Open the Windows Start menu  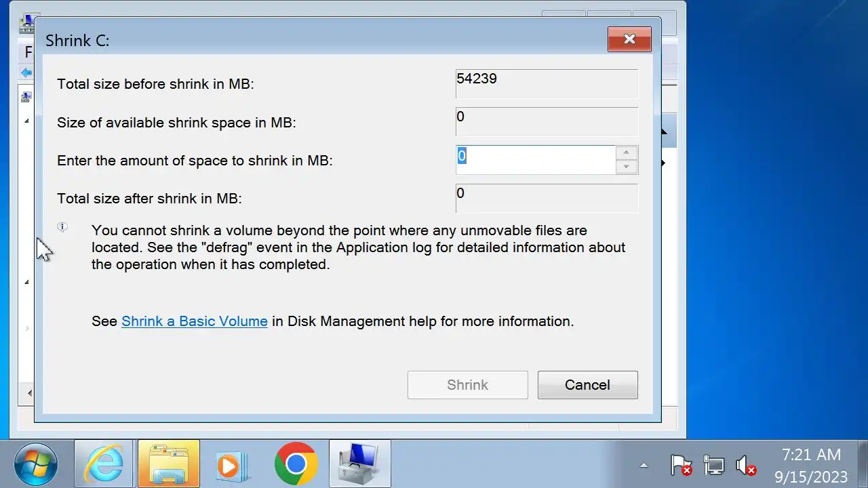coord(35,464)
